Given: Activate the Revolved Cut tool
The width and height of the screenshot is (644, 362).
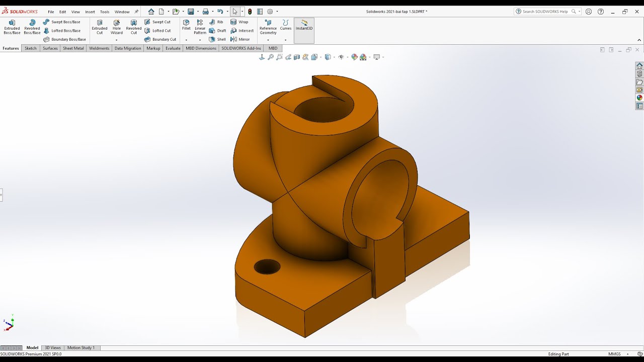Looking at the screenshot, I should tap(134, 27).
